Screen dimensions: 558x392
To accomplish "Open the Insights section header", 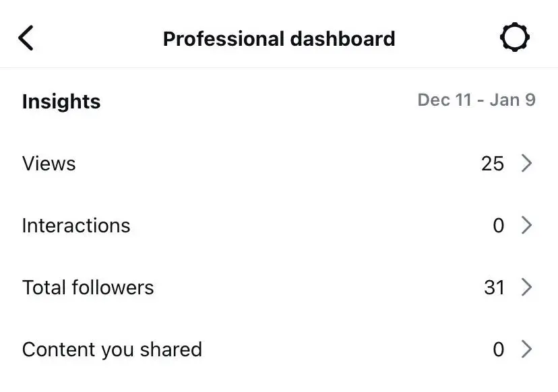I will pos(61,101).
